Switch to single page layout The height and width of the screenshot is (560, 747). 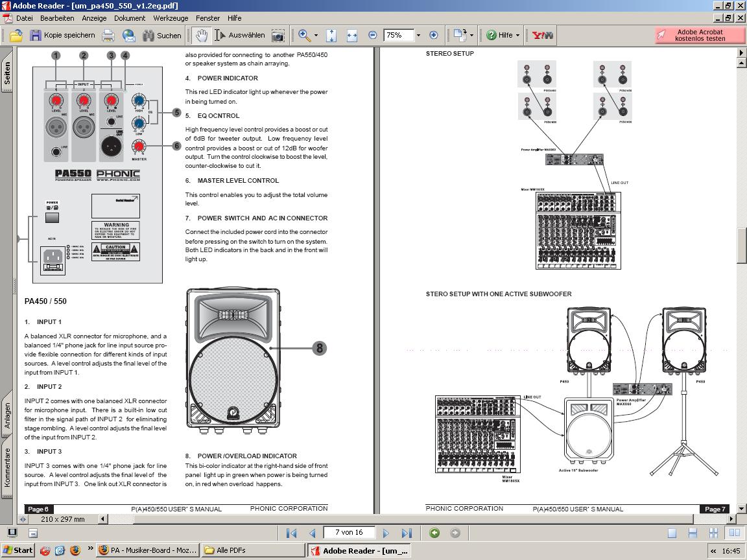[x=672, y=533]
